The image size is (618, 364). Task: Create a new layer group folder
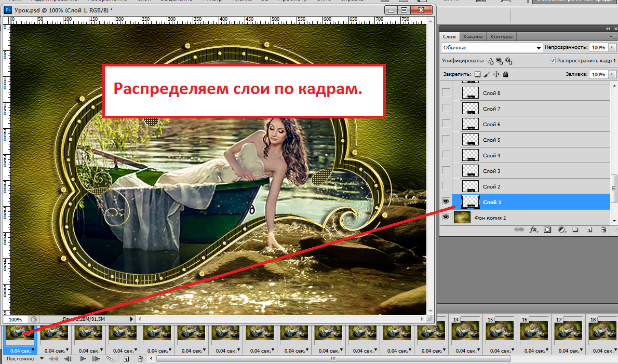pos(575,230)
